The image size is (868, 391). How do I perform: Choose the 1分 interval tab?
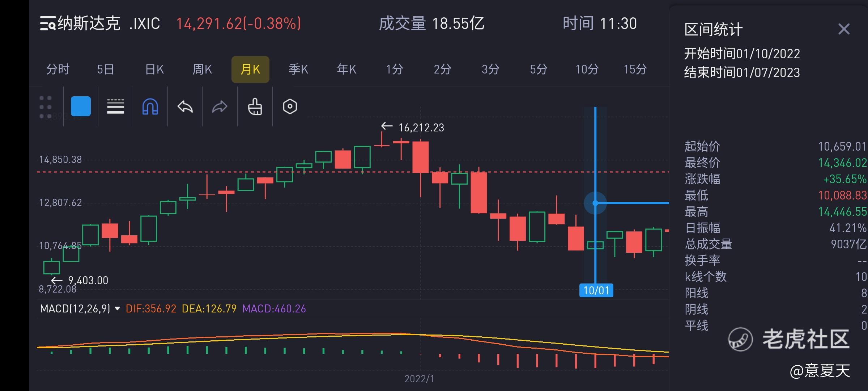point(395,69)
